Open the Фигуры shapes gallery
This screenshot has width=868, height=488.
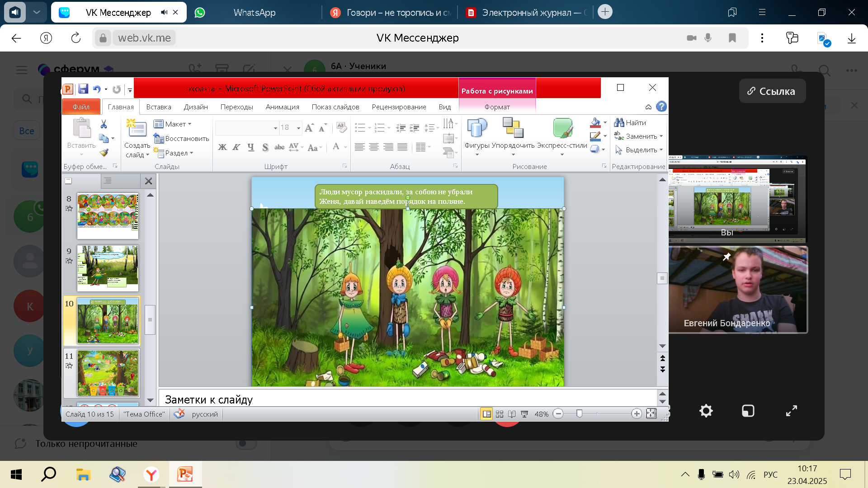click(477, 136)
